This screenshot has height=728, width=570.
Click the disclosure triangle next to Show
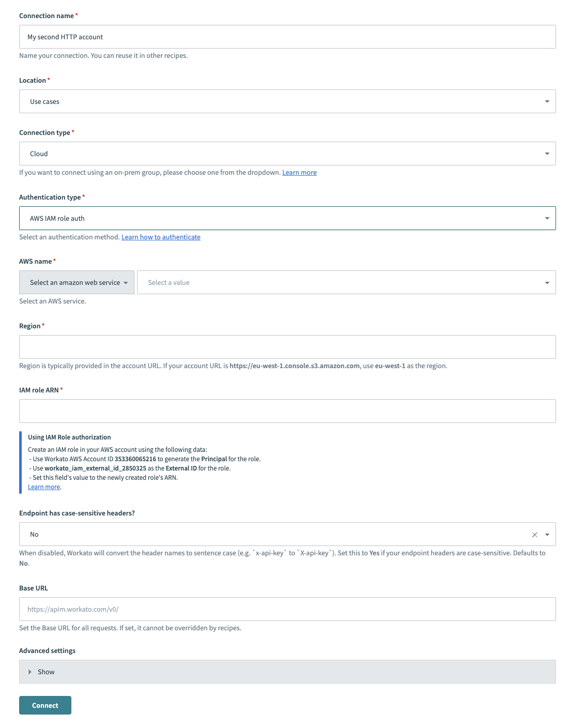coord(30,671)
